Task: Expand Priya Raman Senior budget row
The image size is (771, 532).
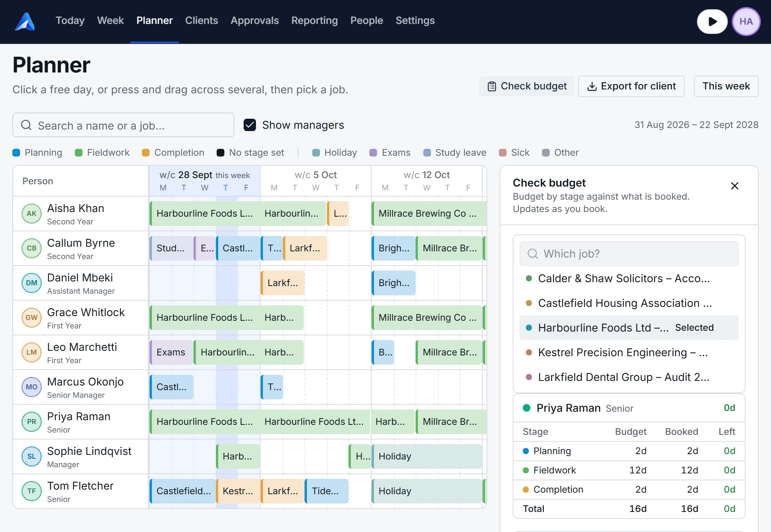Action: click(x=629, y=408)
